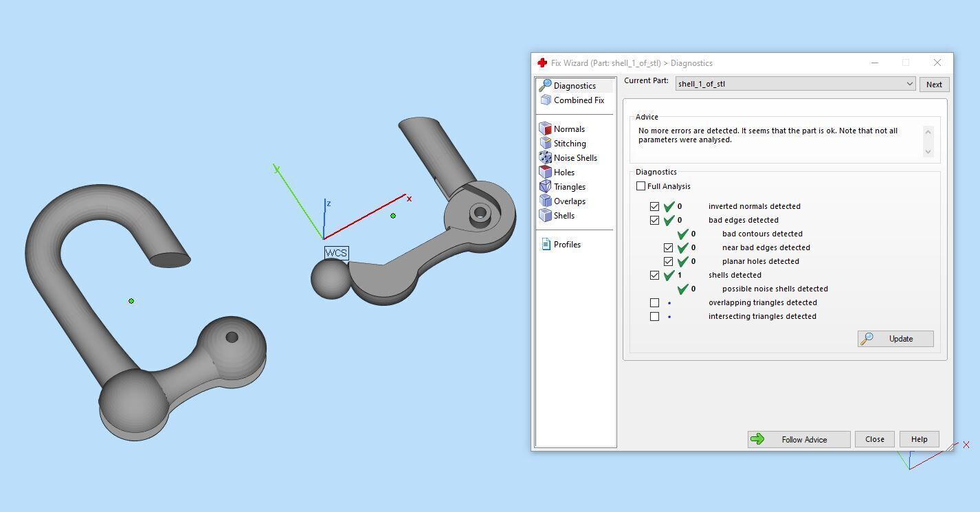Go to the Overlaps page
The height and width of the screenshot is (512, 980).
[x=570, y=201]
